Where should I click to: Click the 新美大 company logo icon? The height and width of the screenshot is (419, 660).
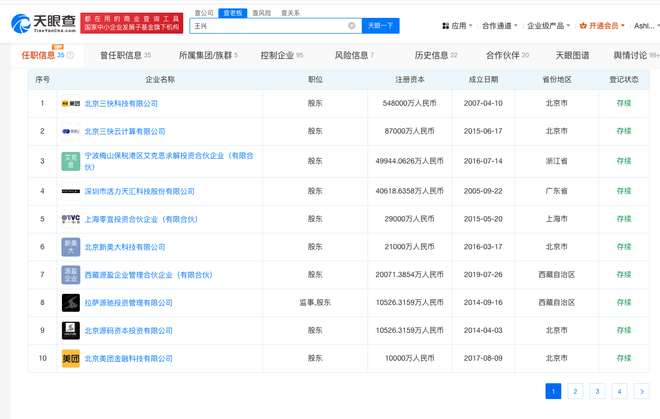click(71, 246)
